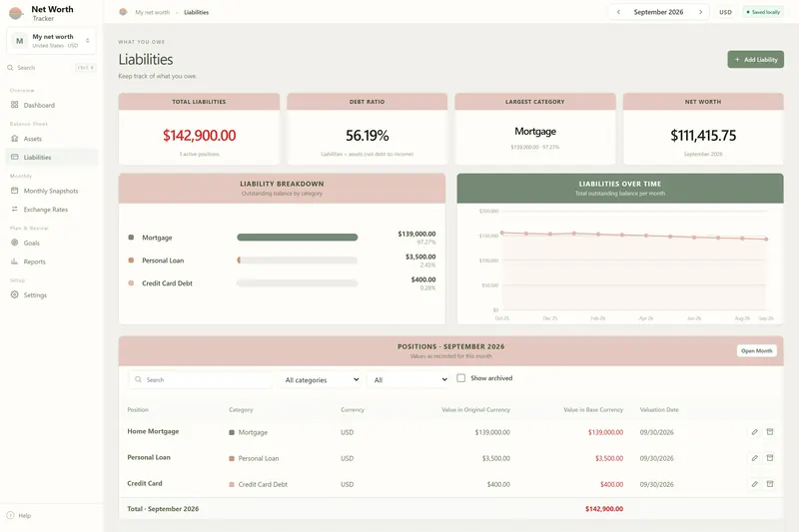The image size is (799, 532).
Task: Click the Personal Loan orange color swatch in breakdown
Action: click(131, 261)
